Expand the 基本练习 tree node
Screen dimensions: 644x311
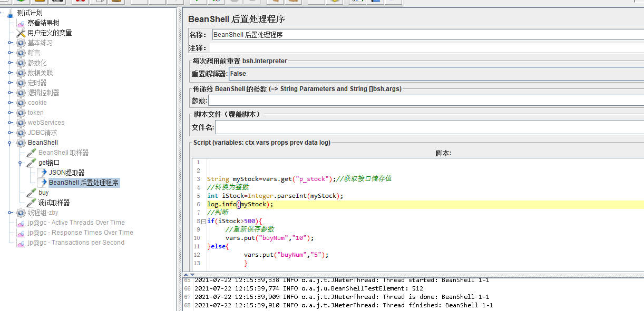pyautogui.click(x=10, y=43)
